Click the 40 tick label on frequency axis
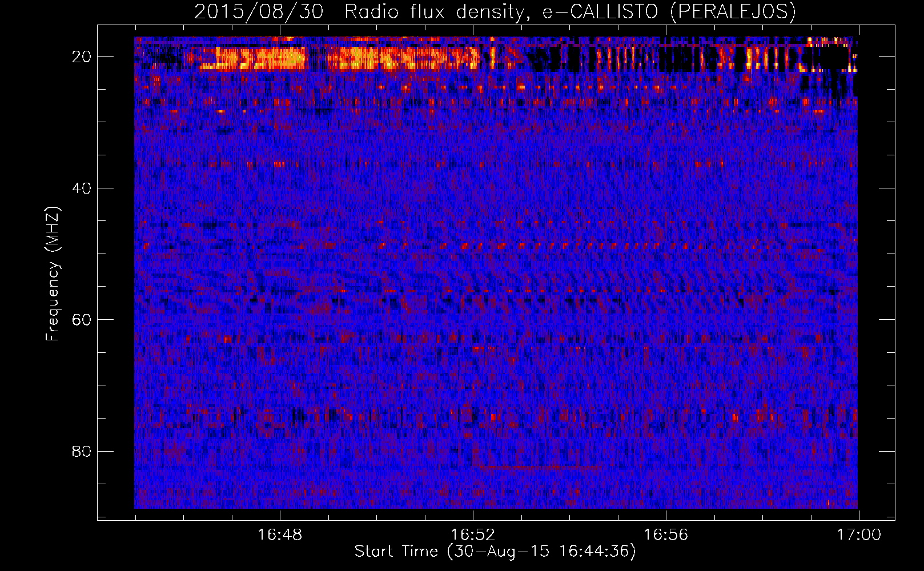 coord(82,188)
